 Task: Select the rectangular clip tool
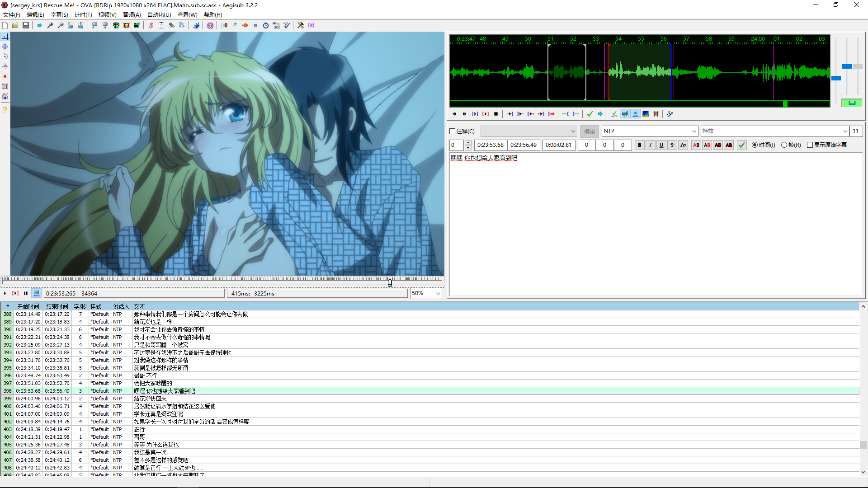pyautogui.click(x=5, y=86)
